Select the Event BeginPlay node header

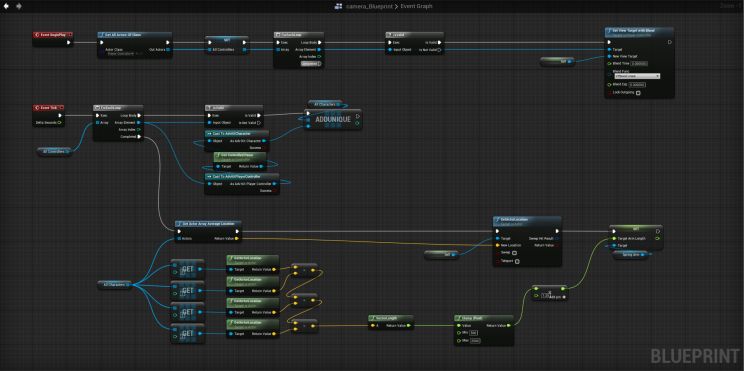tap(53, 35)
